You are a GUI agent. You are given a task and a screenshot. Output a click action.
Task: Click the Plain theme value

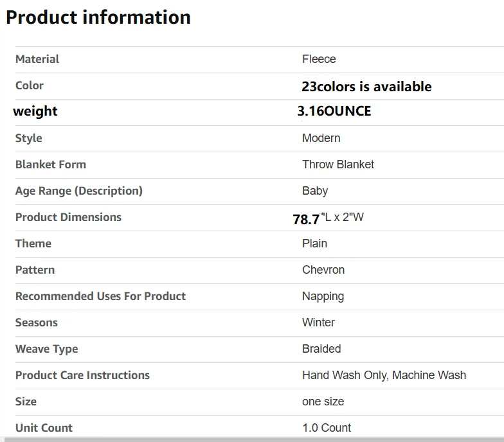click(x=314, y=243)
